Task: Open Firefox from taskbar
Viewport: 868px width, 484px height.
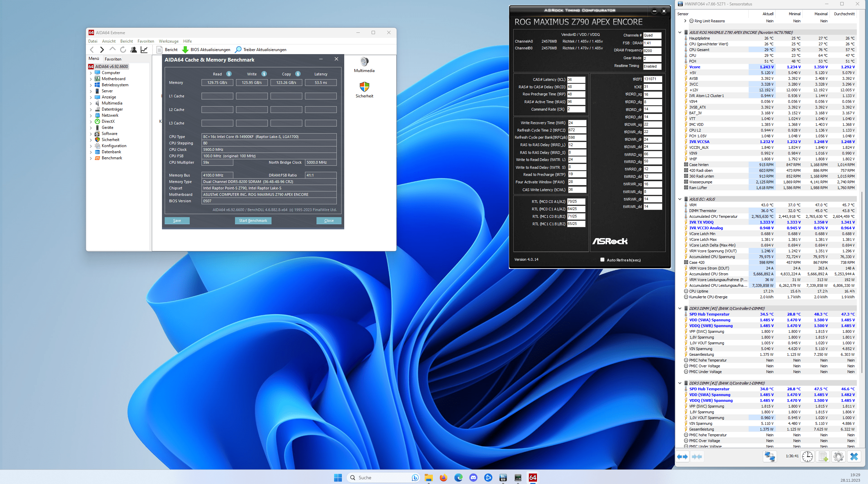Action: coord(443,478)
